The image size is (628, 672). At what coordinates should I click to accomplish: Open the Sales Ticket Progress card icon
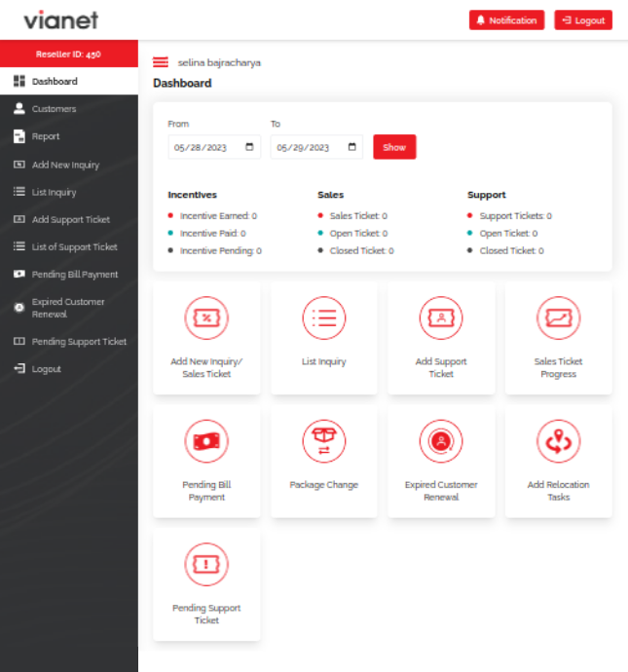coord(558,317)
